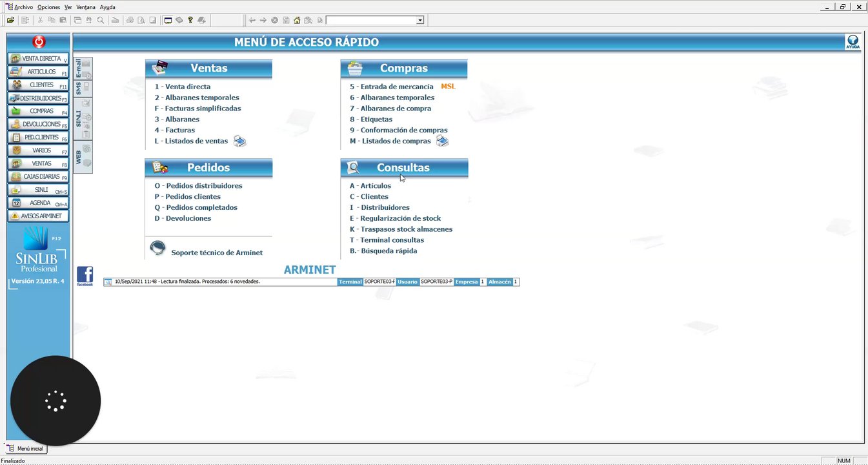Click the DISTRIBUIDORES sidebar button
Viewport: 868px width, 465px height.
pyautogui.click(x=38, y=98)
